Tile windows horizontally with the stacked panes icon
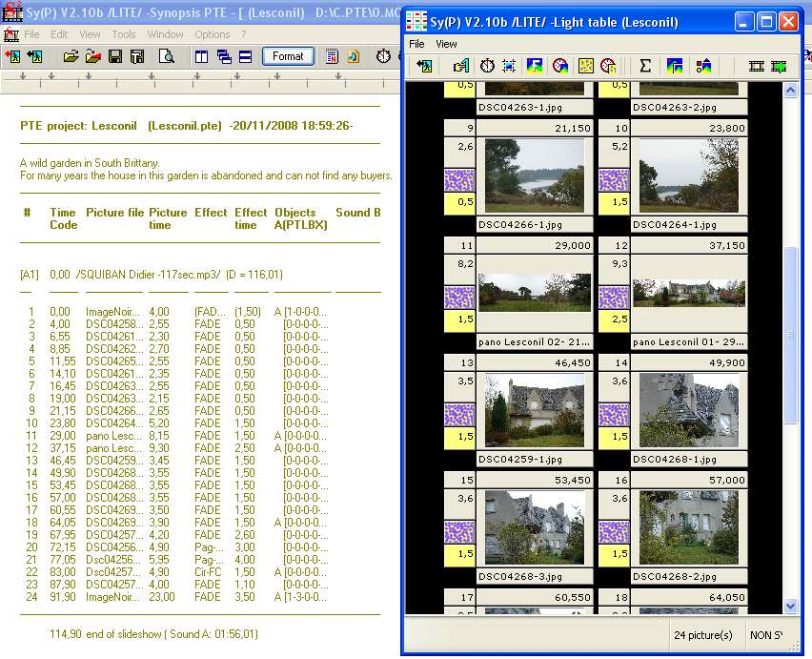Screen dimensions: 812x659 [246, 56]
